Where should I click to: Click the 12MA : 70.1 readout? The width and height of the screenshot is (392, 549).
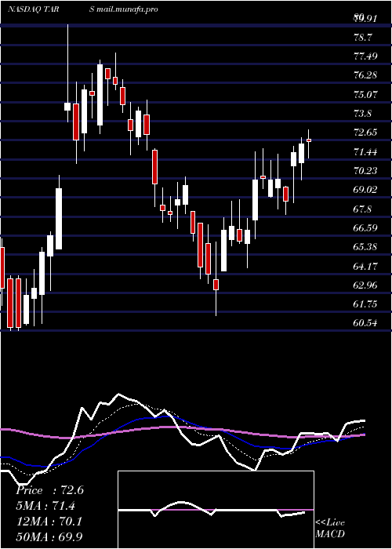[49, 522]
